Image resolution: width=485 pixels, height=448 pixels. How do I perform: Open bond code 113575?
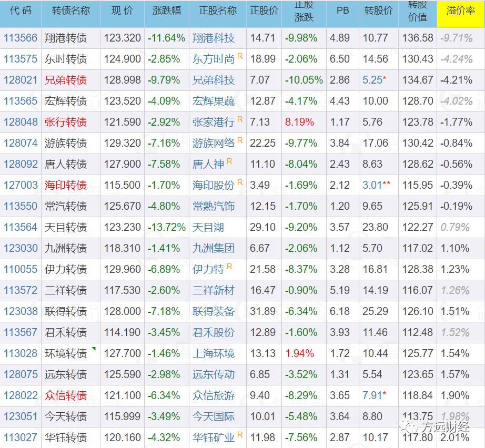[21, 59]
